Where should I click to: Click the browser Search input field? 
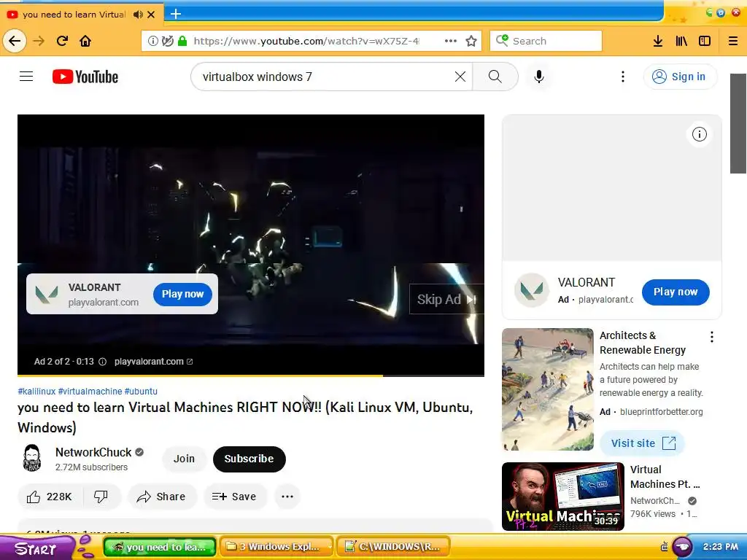[x=546, y=41]
